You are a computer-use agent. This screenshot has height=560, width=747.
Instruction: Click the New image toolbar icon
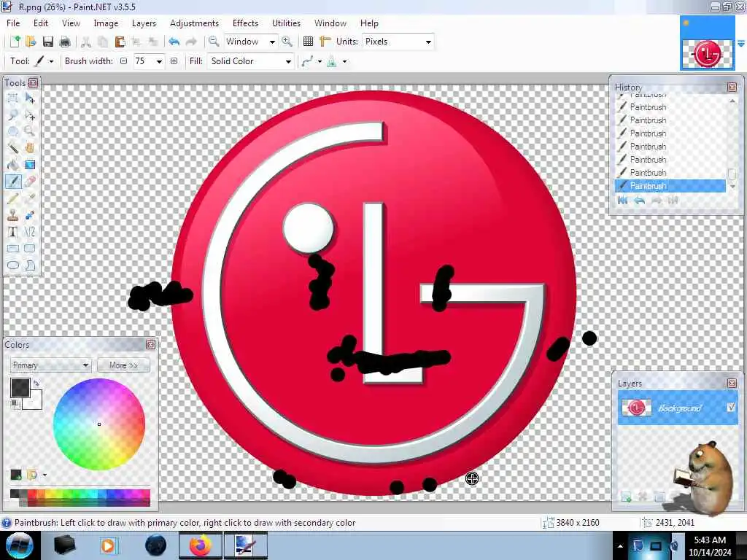point(15,42)
